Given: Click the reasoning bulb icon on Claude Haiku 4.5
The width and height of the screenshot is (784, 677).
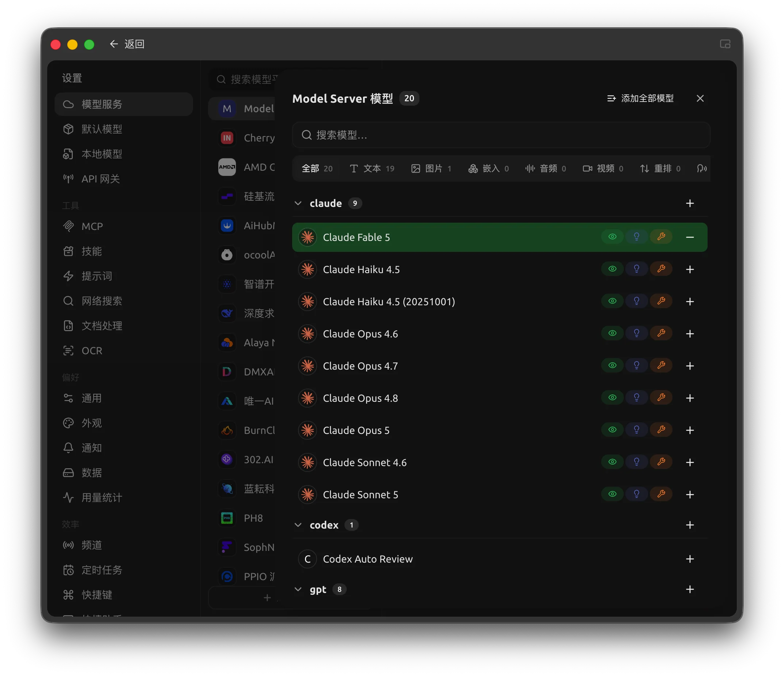Looking at the screenshot, I should [x=636, y=269].
